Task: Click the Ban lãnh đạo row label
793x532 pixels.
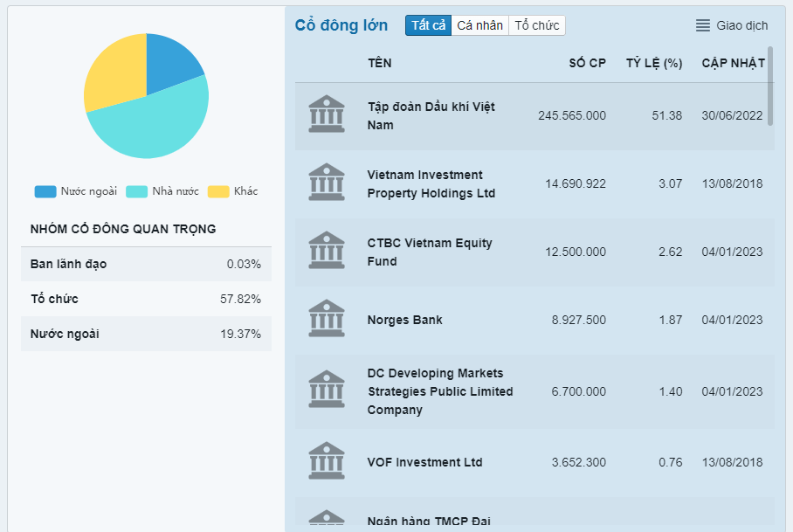Action: pyautogui.click(x=68, y=265)
